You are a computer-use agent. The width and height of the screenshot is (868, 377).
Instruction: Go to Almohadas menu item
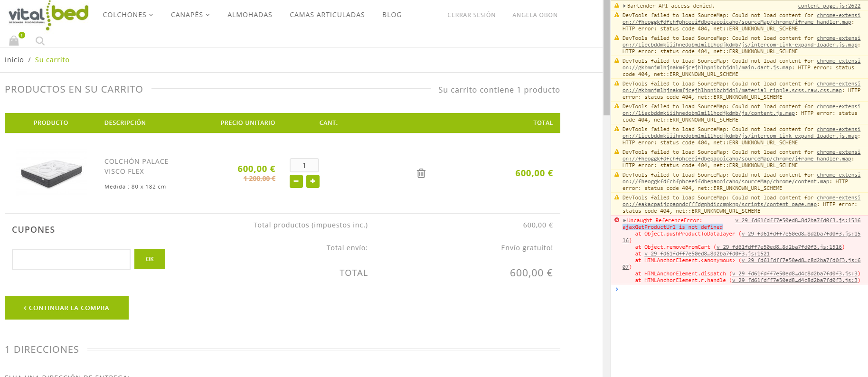click(x=250, y=15)
